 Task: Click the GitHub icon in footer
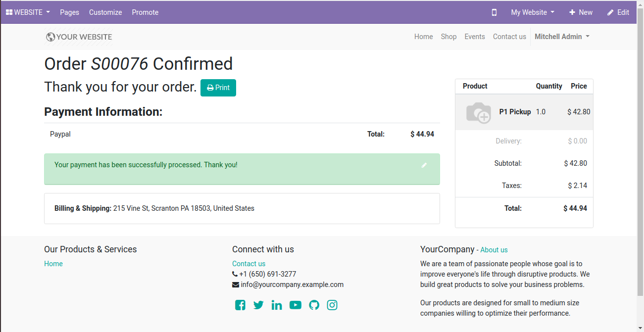click(314, 305)
